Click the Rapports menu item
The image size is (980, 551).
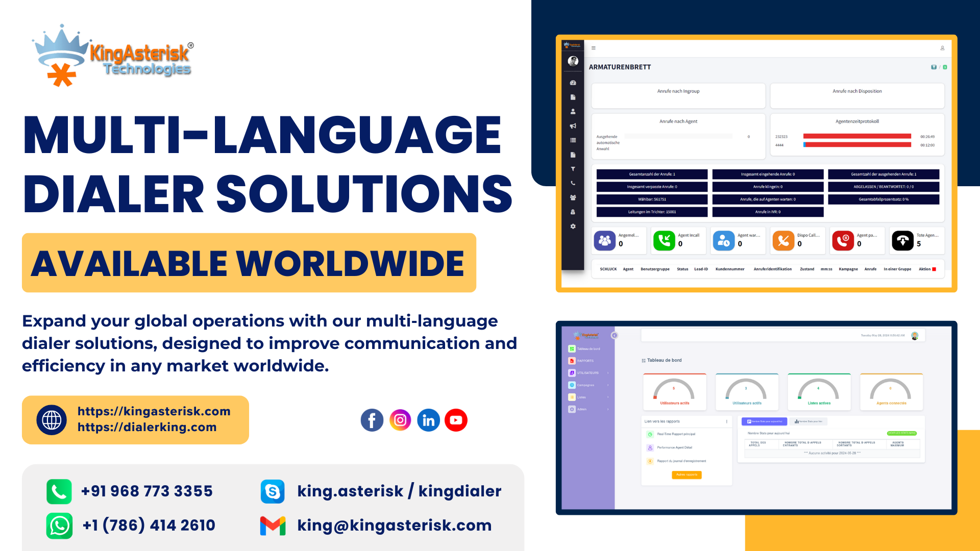(x=585, y=361)
